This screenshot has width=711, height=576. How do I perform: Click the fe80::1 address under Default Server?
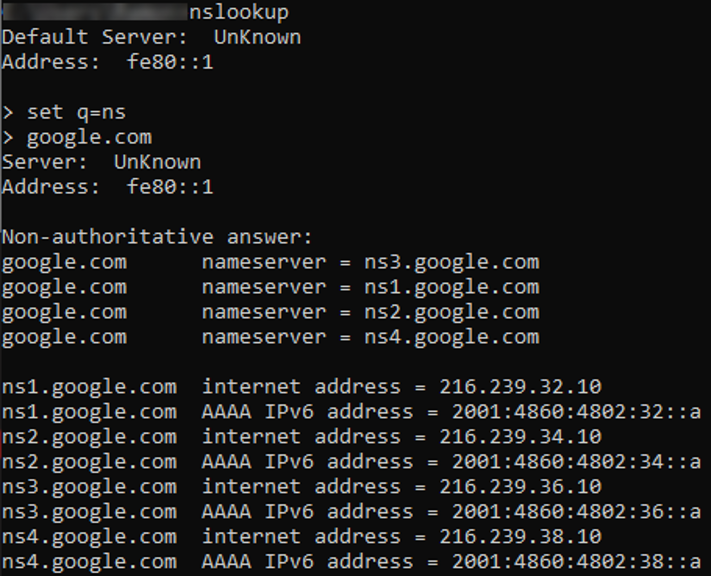point(170,63)
